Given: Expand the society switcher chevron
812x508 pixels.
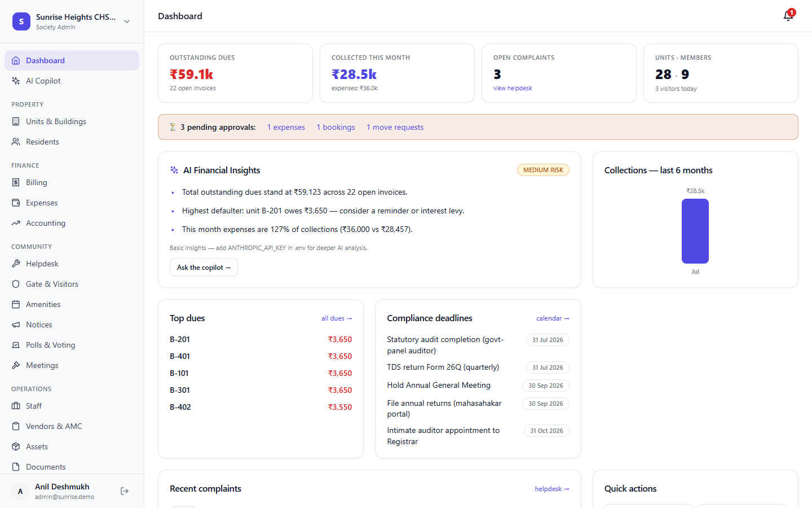Looking at the screenshot, I should 127,21.
